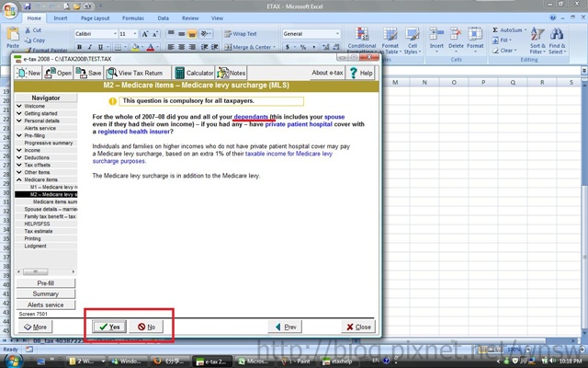
Task: Open the Excel View tab
Action: 217,18
